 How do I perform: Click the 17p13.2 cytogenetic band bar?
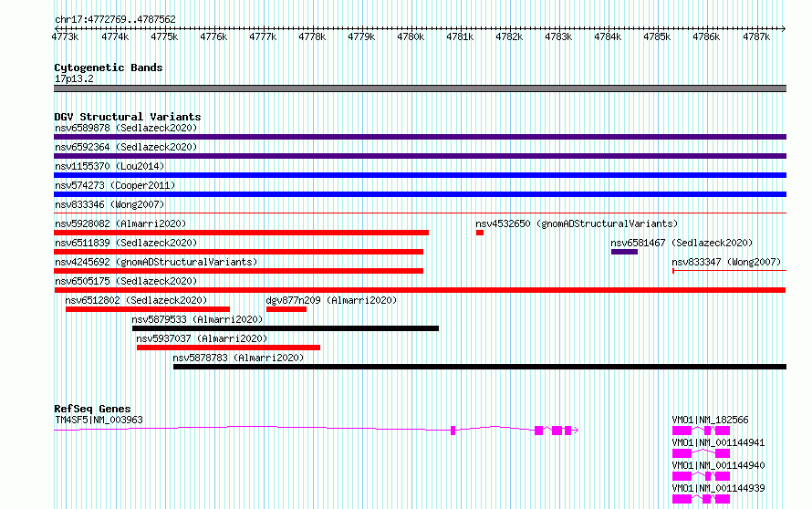pos(420,88)
